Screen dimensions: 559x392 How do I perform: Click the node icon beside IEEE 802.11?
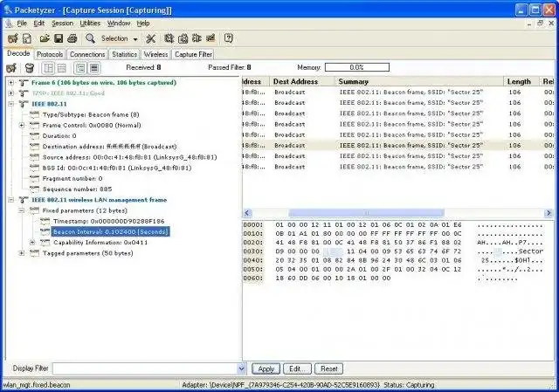click(x=24, y=104)
